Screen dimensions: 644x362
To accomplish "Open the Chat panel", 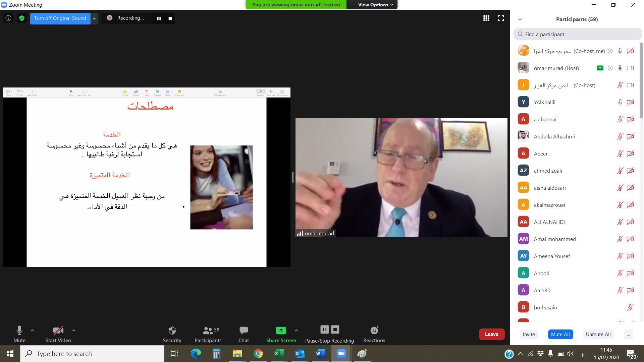I will pos(244,334).
